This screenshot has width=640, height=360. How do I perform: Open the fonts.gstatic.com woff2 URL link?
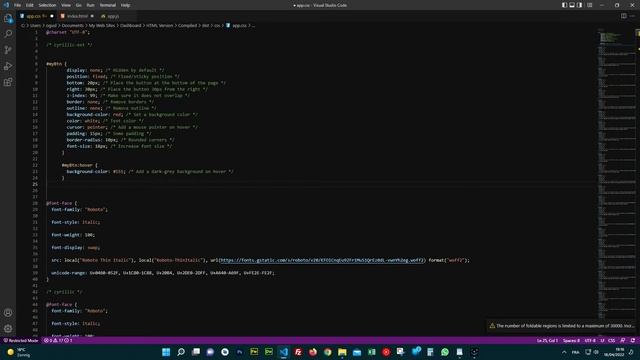(x=322, y=260)
